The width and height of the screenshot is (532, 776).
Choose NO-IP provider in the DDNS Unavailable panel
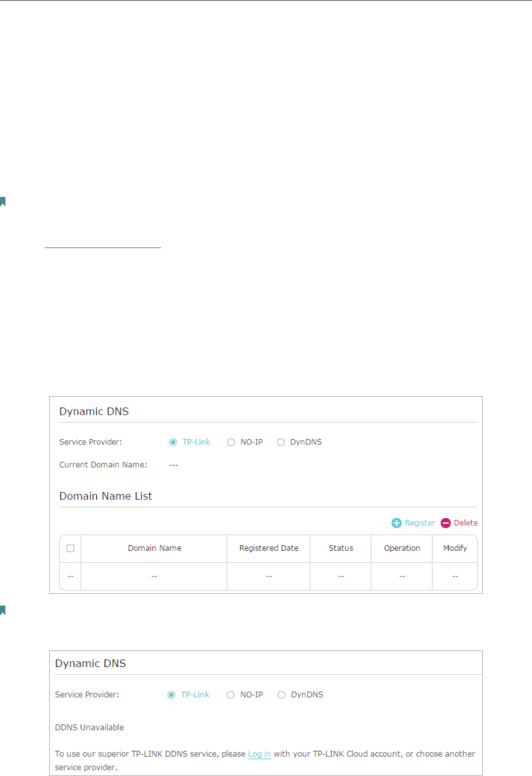[x=231, y=695]
